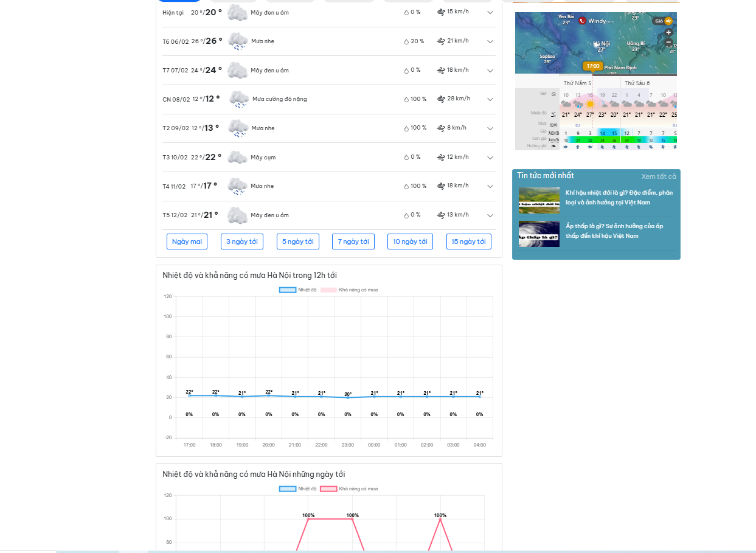Image resolution: width=756 pixels, height=553 pixels.
Task: Click heavy rain icon for CN 08/02
Action: click(238, 99)
